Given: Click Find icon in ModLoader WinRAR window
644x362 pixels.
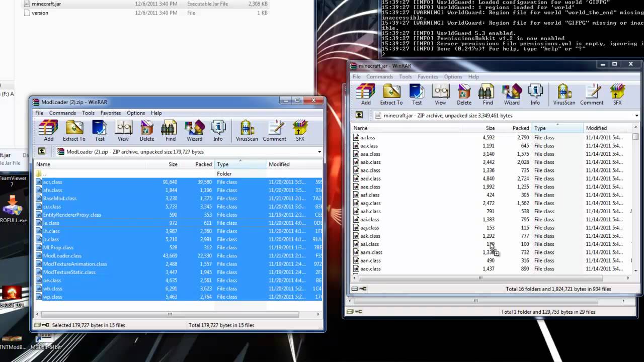Looking at the screenshot, I should coord(171,130).
